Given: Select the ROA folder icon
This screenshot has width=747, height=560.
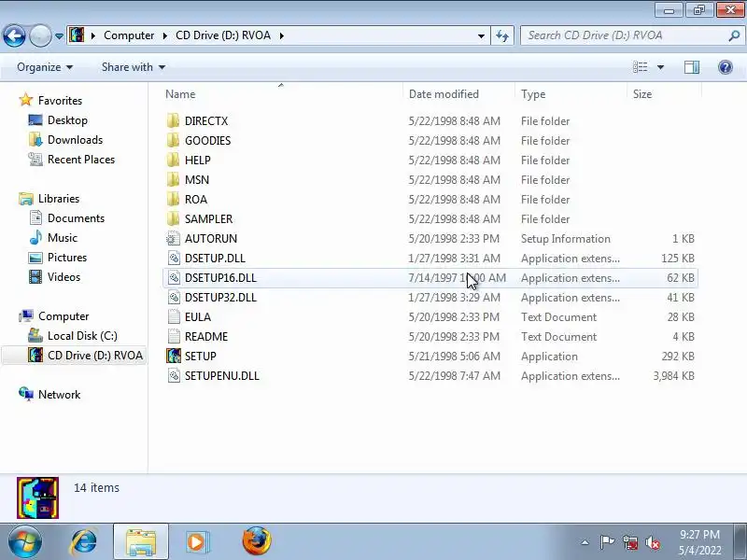Looking at the screenshot, I should point(174,199).
